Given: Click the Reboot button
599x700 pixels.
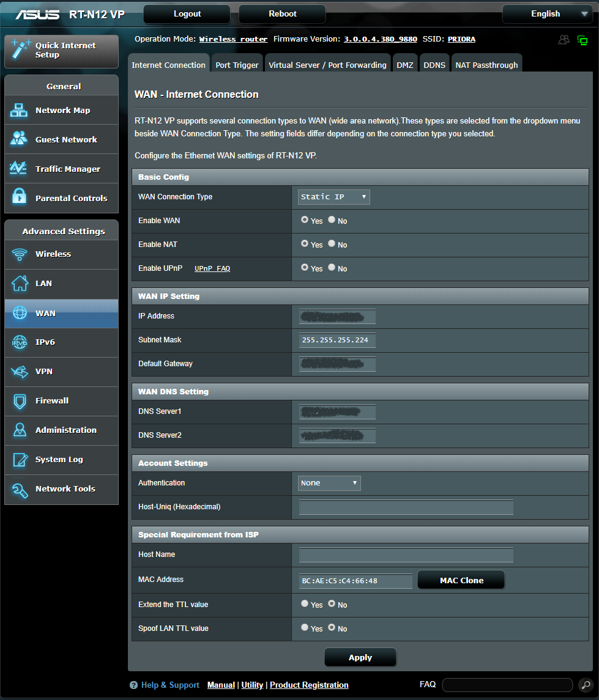Looking at the screenshot, I should click(282, 14).
